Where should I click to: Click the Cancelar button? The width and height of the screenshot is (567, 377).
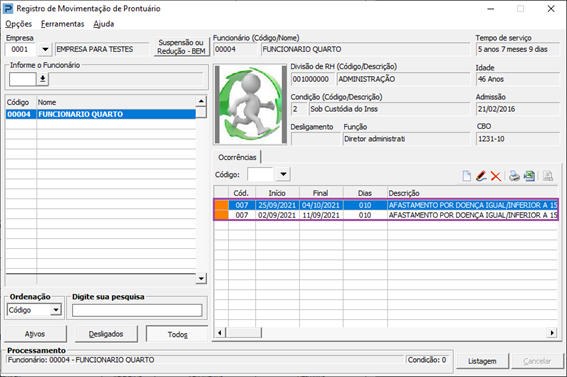tap(537, 361)
